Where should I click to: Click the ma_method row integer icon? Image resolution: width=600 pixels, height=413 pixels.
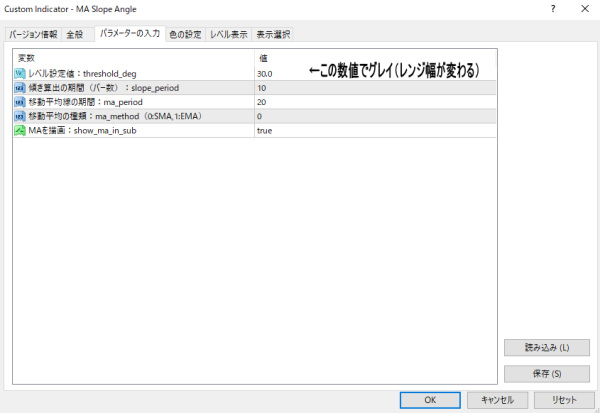(20, 116)
